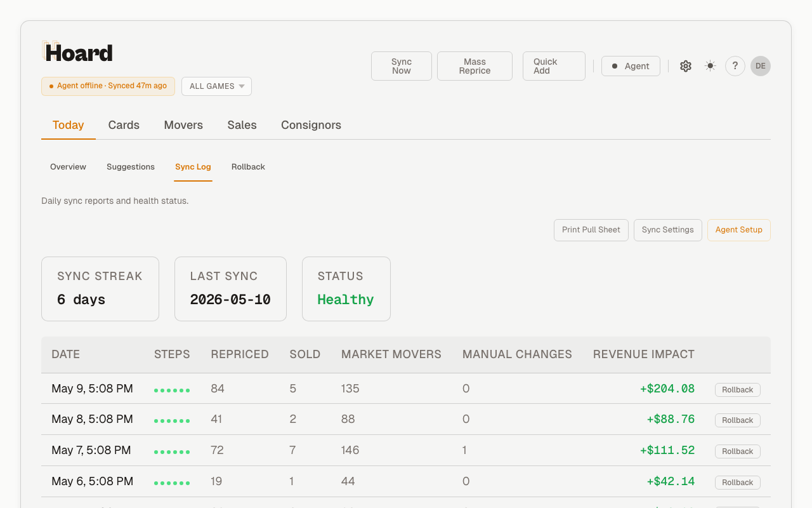The image size is (812, 508).
Task: Open the help question mark icon
Action: [x=735, y=66]
